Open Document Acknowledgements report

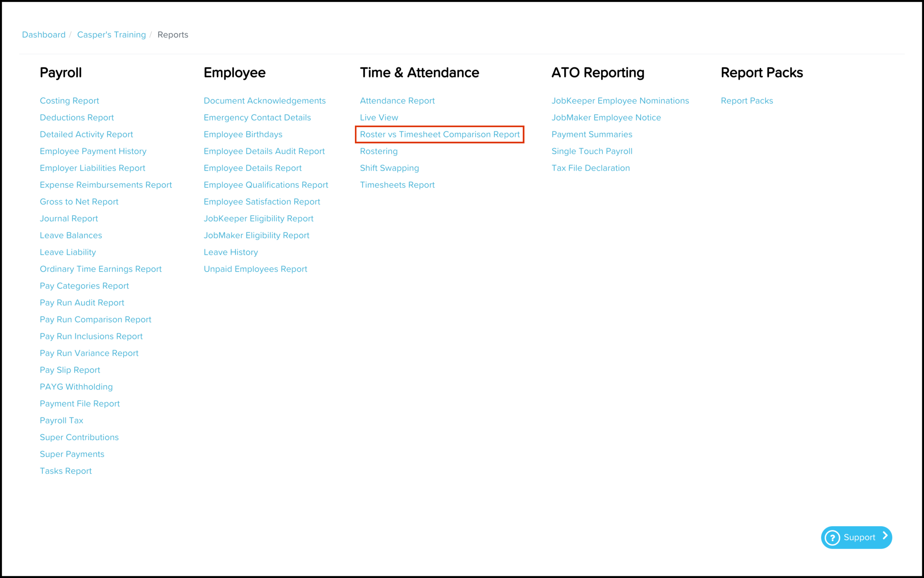[x=264, y=101]
